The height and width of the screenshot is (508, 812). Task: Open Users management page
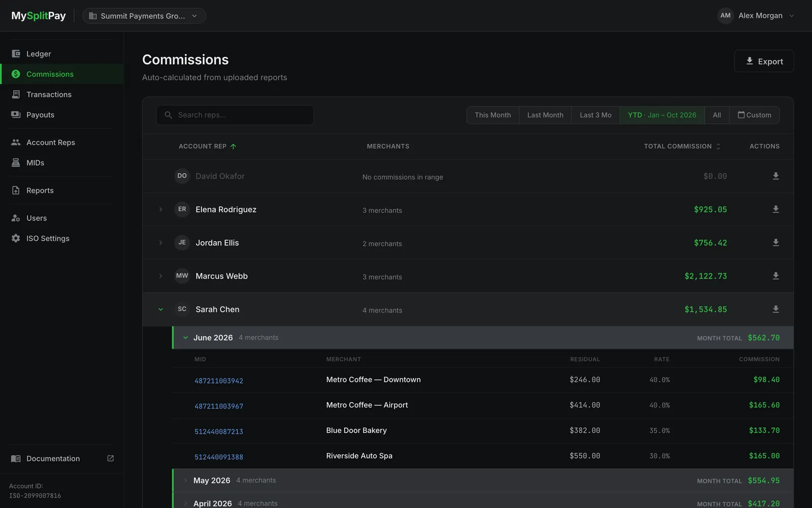pos(62,218)
